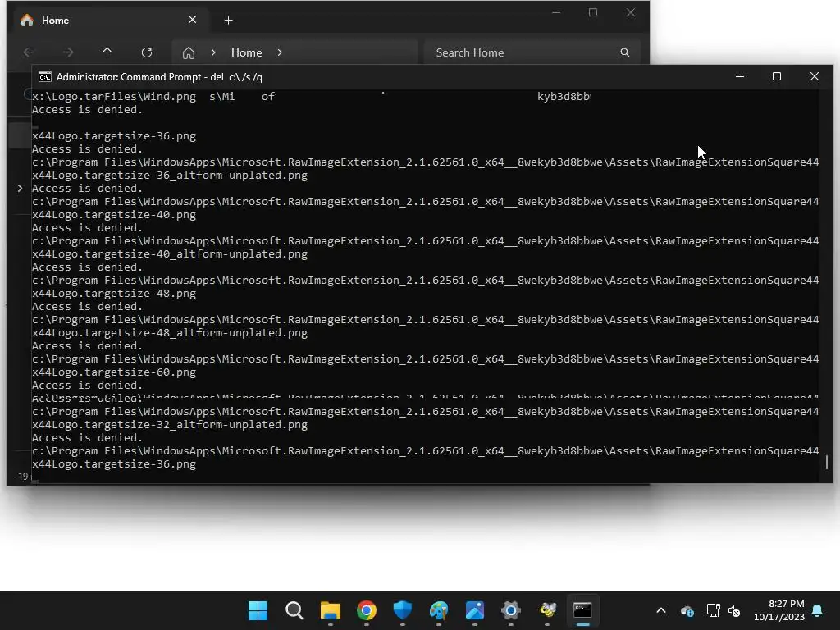Screen dimensions: 840x630
Task: Go forward in File Explorer
Action: tap(68, 52)
